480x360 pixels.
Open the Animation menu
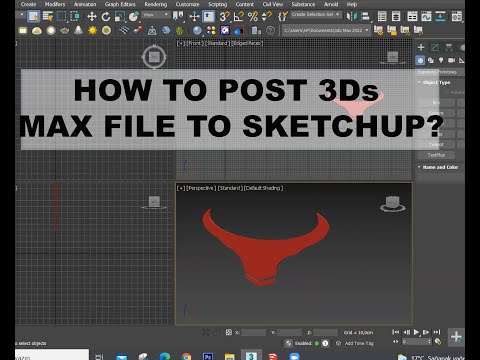coord(85,4)
